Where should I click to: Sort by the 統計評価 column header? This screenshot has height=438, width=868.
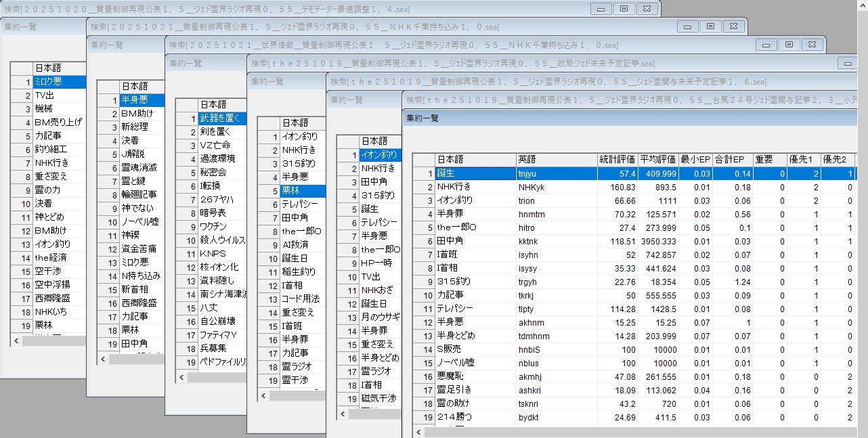617,159
